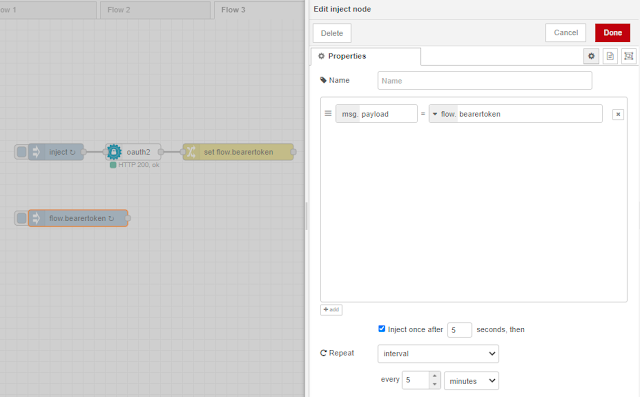Switch to the Flow 2 tab
This screenshot has width=640, height=397.
[x=155, y=10]
